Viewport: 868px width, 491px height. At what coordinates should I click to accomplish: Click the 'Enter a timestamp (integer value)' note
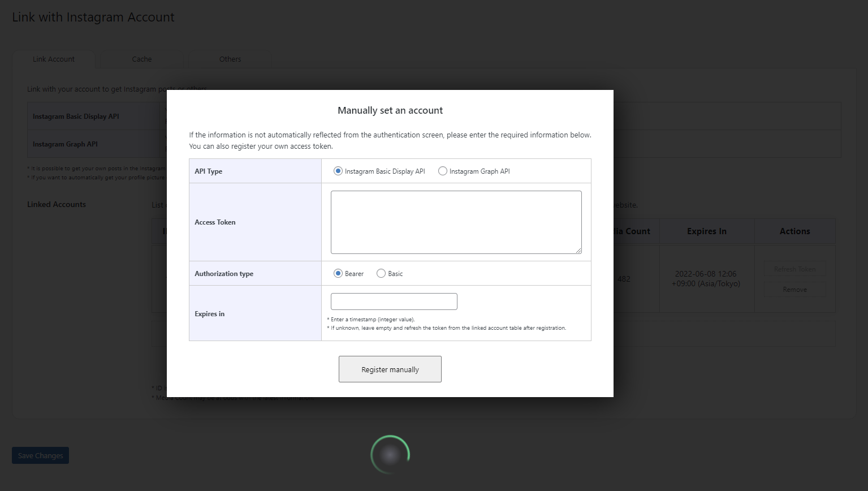[x=371, y=320]
